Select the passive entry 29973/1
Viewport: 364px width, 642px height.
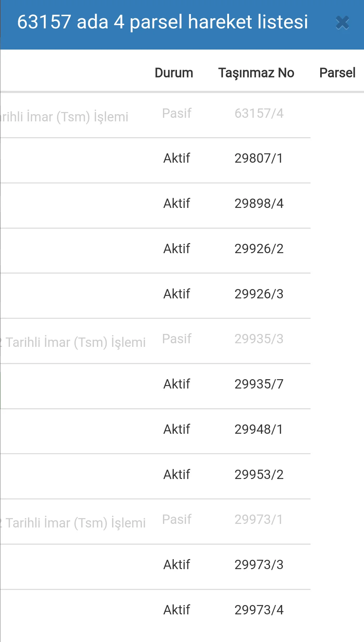259,520
